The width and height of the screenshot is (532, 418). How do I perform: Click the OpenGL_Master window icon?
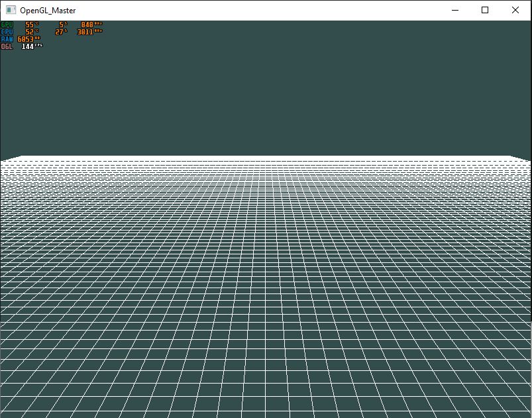click(11, 10)
